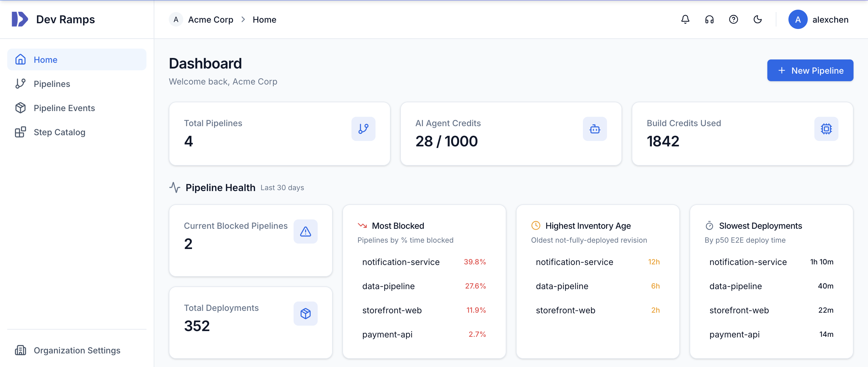Open support via the headphones icon
Image resolution: width=868 pixels, height=367 pixels.
709,19
